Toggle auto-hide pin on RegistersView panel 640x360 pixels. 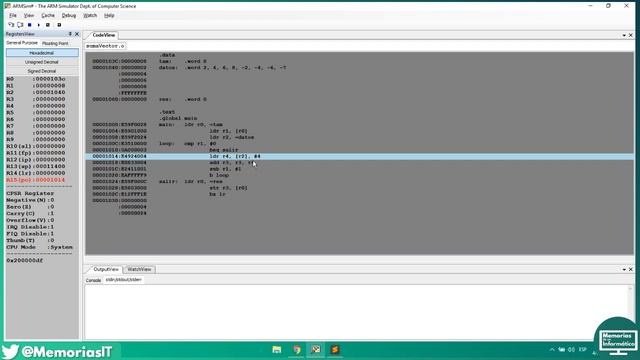pos(70,34)
